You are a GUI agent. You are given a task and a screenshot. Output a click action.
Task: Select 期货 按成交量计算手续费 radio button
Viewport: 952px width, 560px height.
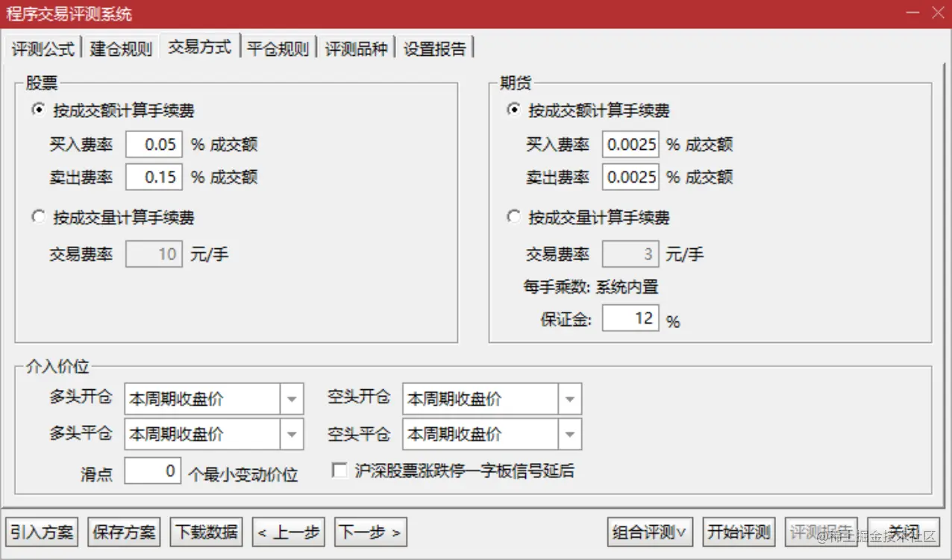(513, 217)
